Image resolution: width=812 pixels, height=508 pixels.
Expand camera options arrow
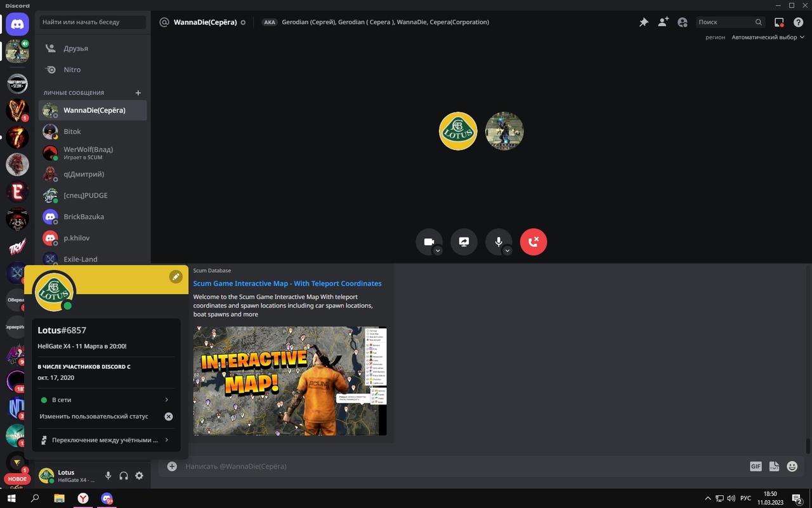click(438, 251)
